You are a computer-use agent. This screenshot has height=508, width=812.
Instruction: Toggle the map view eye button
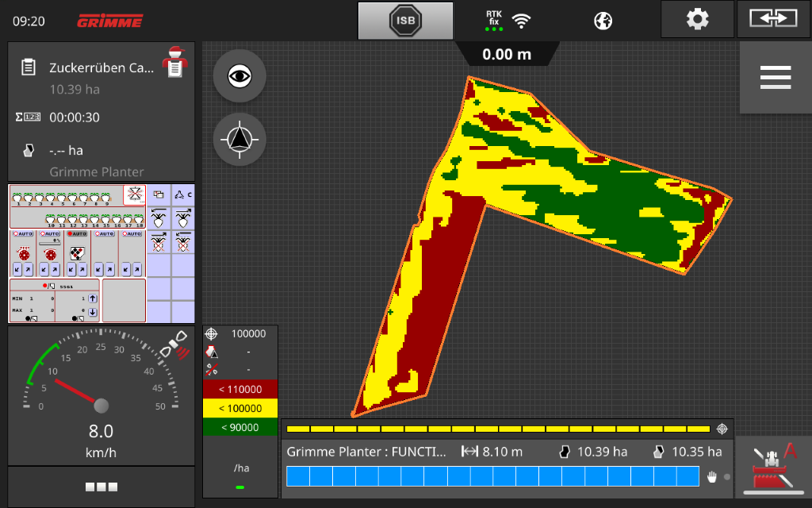coord(239,76)
